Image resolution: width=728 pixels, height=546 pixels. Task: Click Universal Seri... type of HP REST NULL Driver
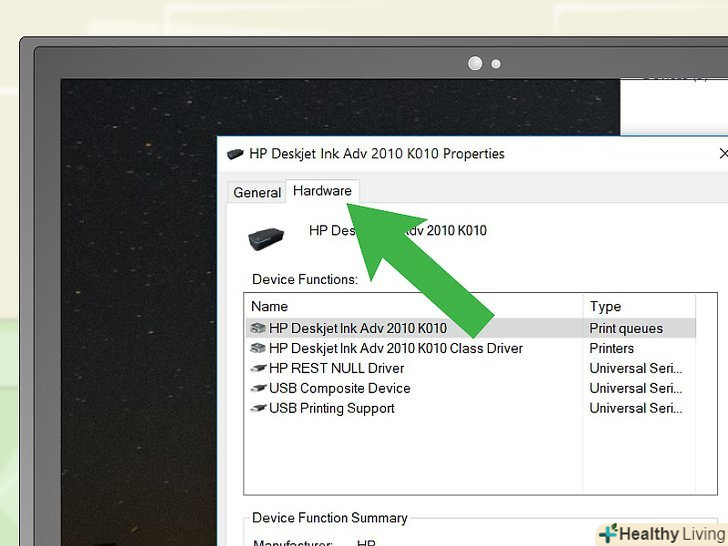636,368
